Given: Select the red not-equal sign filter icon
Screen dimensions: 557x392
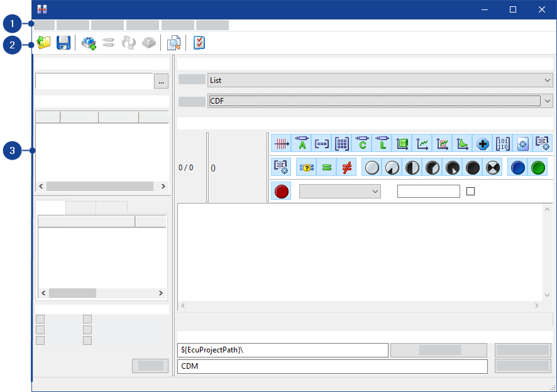Looking at the screenshot, I should coord(346,167).
